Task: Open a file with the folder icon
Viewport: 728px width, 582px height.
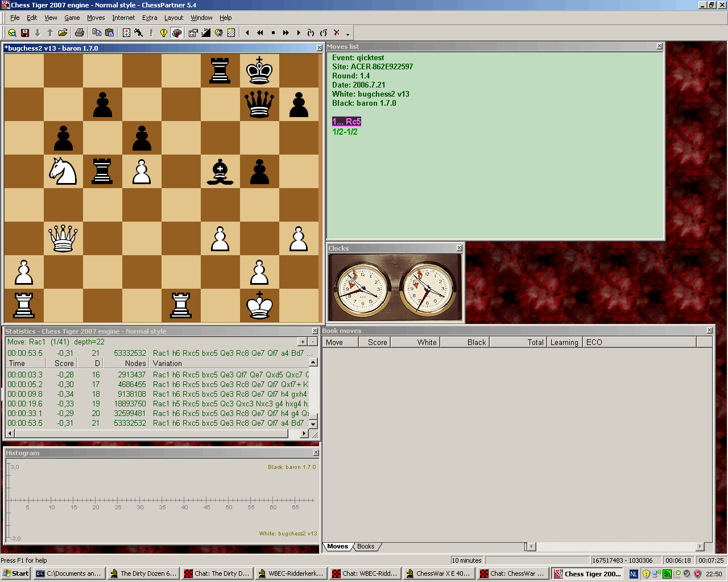Action: click(63, 33)
